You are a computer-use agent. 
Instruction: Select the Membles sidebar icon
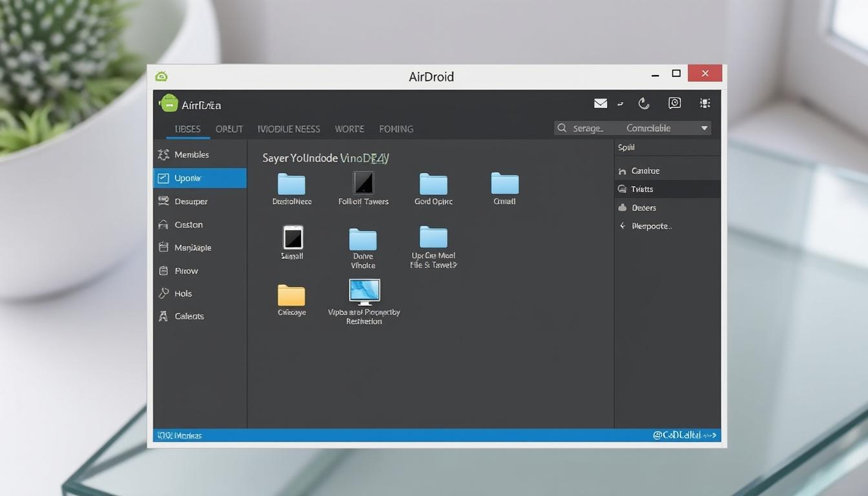point(163,154)
